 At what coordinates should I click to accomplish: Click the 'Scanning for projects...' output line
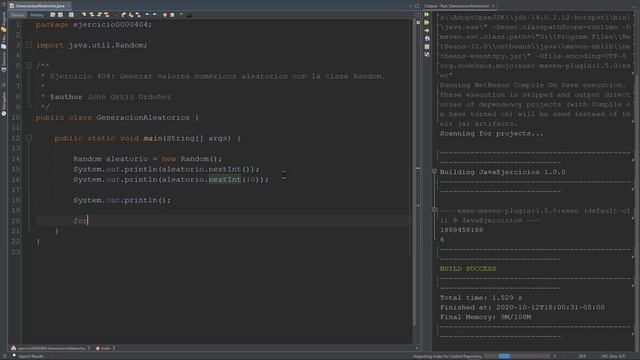click(x=491, y=133)
